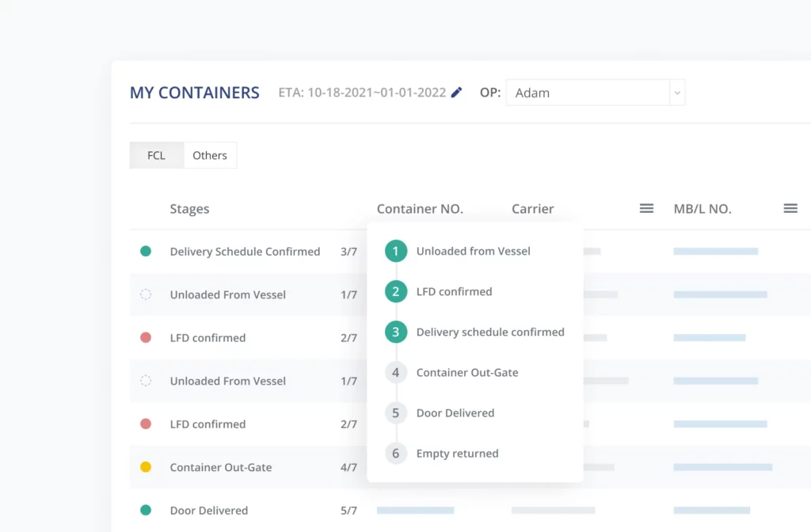Open the Carrier column menu icon
The width and height of the screenshot is (811, 532).
646,208
